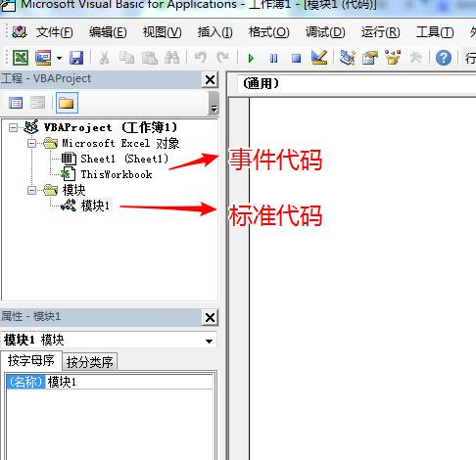Image resolution: width=476 pixels, height=460 pixels.
Task: Toggle Folders view in project panel
Action: coord(67,103)
